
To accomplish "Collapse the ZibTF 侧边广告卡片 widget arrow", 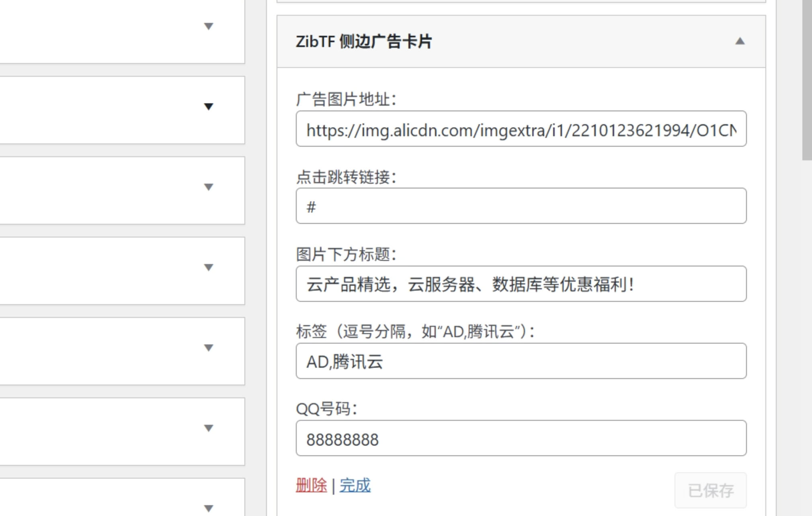I will point(740,41).
